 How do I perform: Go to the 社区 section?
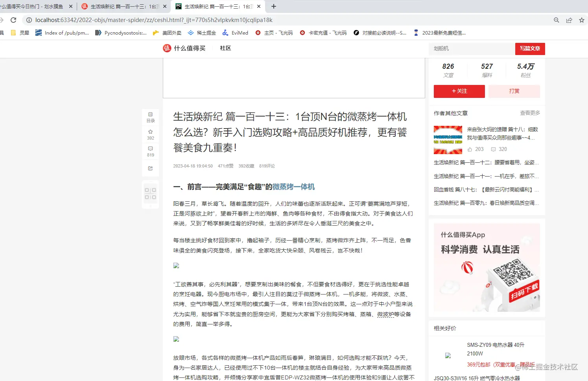(225, 48)
